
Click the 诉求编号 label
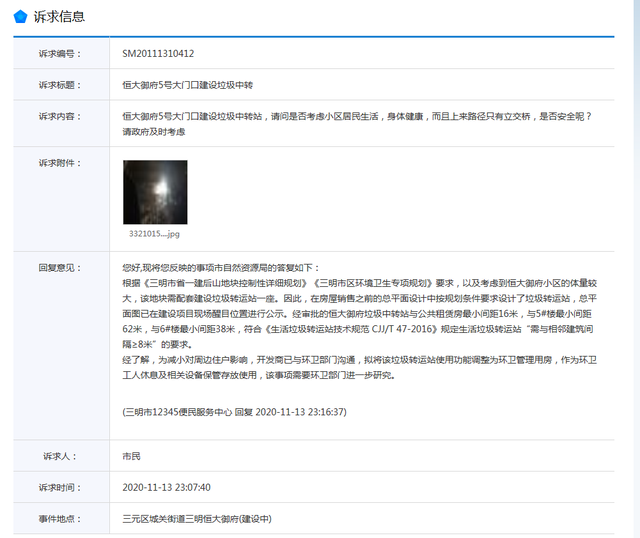[x=60, y=53]
